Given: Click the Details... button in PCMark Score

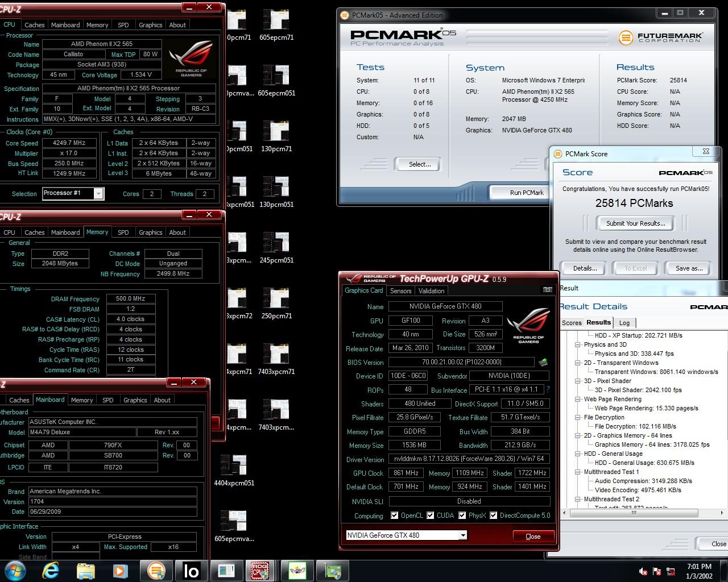Looking at the screenshot, I should click(x=585, y=268).
